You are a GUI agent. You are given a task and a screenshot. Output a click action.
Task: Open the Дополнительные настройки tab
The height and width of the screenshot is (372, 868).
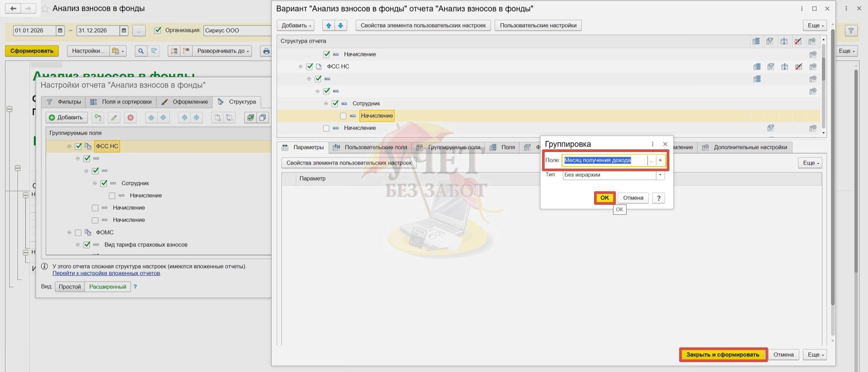pos(745,148)
